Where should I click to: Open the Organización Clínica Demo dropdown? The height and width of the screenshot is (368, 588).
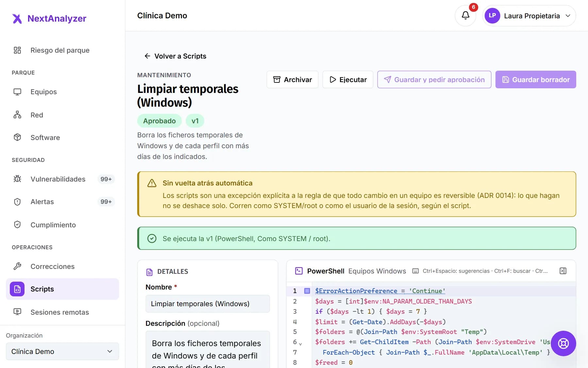pyautogui.click(x=62, y=351)
